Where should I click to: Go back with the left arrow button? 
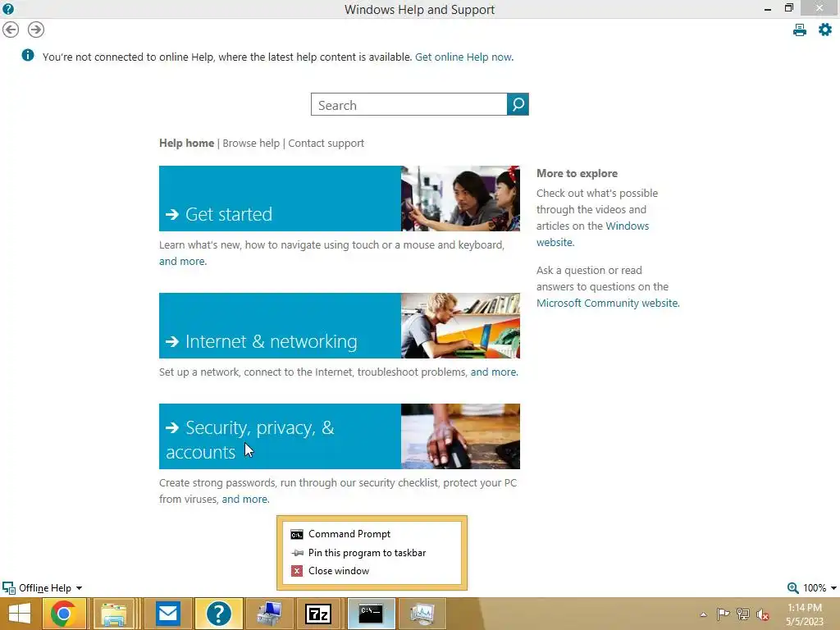(x=11, y=30)
